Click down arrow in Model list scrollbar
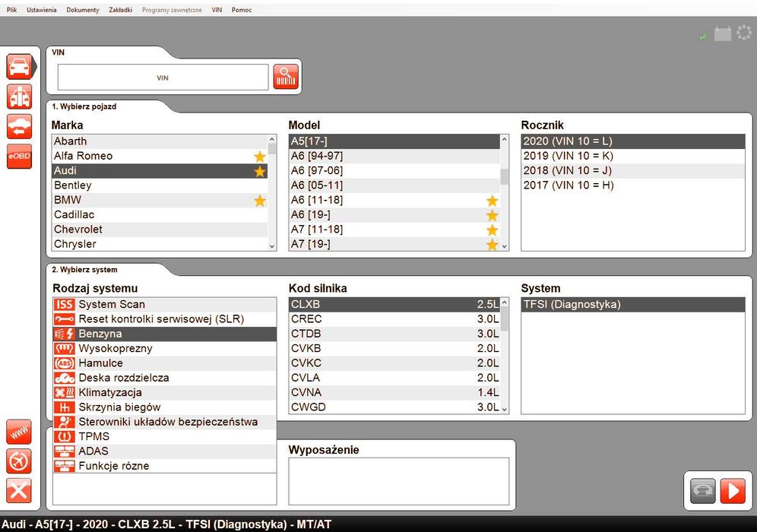Image resolution: width=757 pixels, height=532 pixels. point(505,246)
